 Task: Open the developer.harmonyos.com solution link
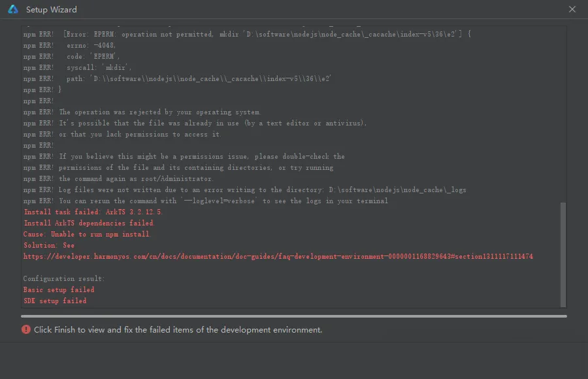[x=278, y=256]
